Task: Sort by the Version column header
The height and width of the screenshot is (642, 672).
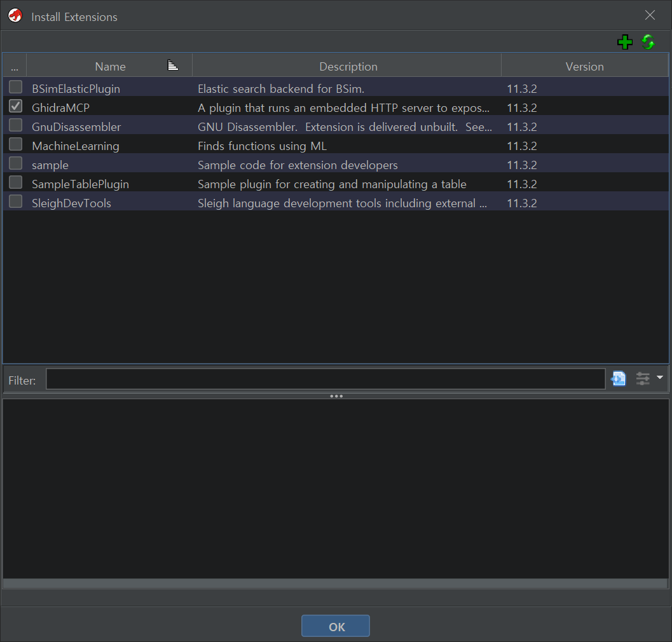Action: 584,66
